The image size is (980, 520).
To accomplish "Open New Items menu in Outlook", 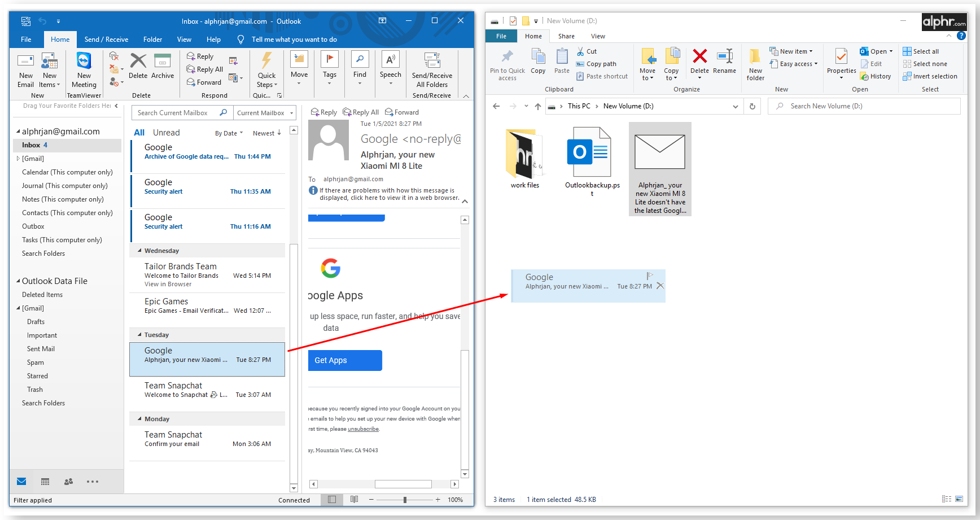I will 50,70.
